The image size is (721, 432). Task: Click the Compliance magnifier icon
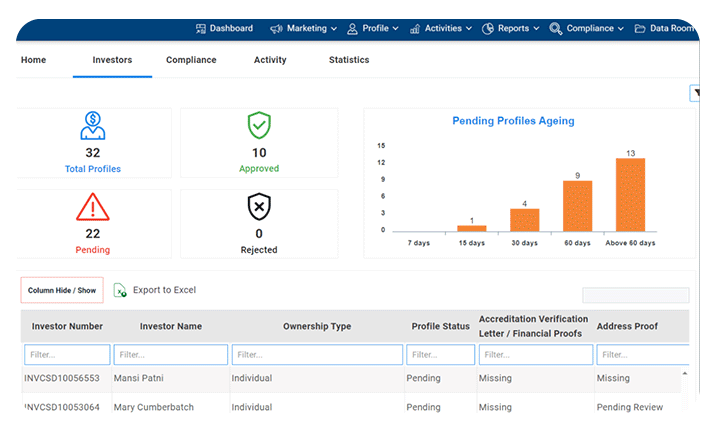tap(555, 29)
